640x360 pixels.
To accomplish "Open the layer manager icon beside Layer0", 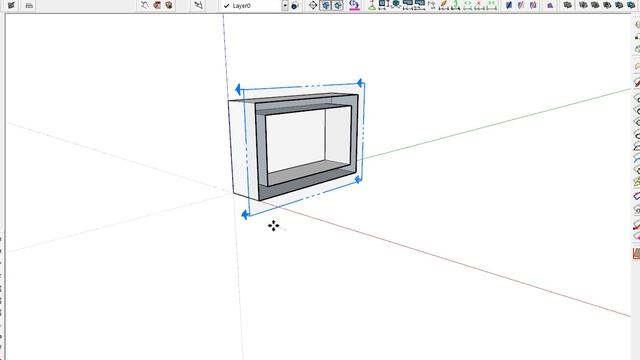I will [295, 6].
